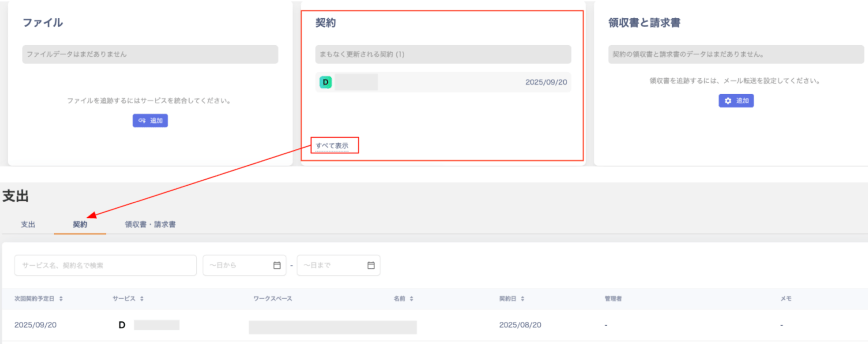Open the 〜日から start date field

[x=244, y=265]
